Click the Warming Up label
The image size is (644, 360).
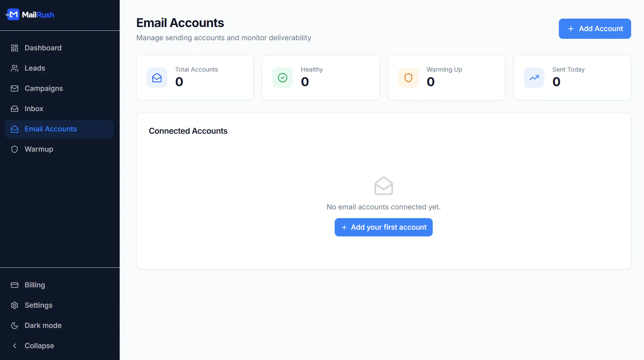[444, 70]
